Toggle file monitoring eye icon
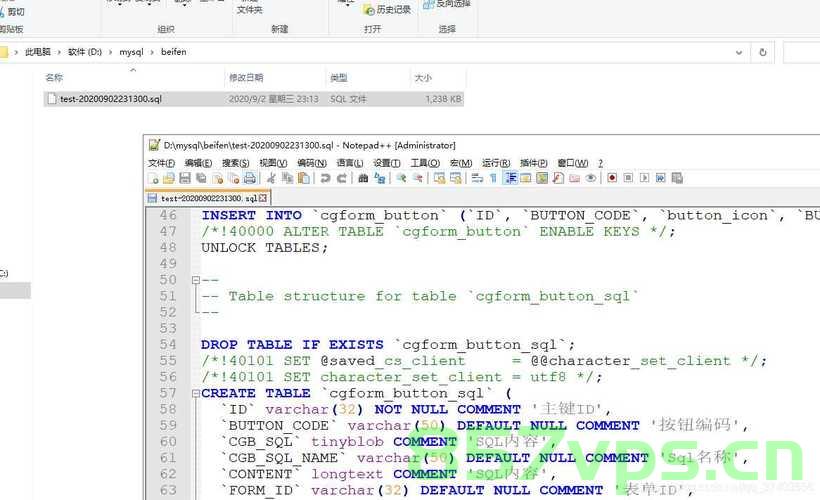The height and width of the screenshot is (500, 820). [x=591, y=178]
